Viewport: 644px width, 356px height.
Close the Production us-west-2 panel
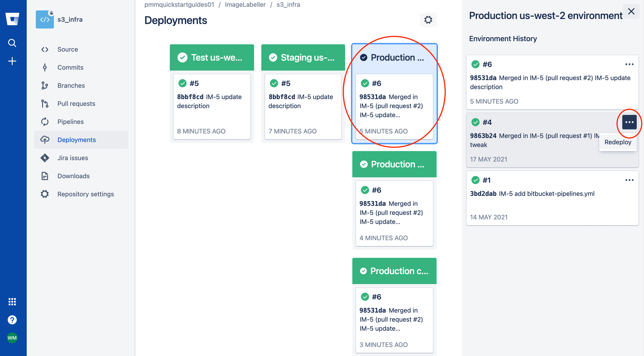coord(631,11)
